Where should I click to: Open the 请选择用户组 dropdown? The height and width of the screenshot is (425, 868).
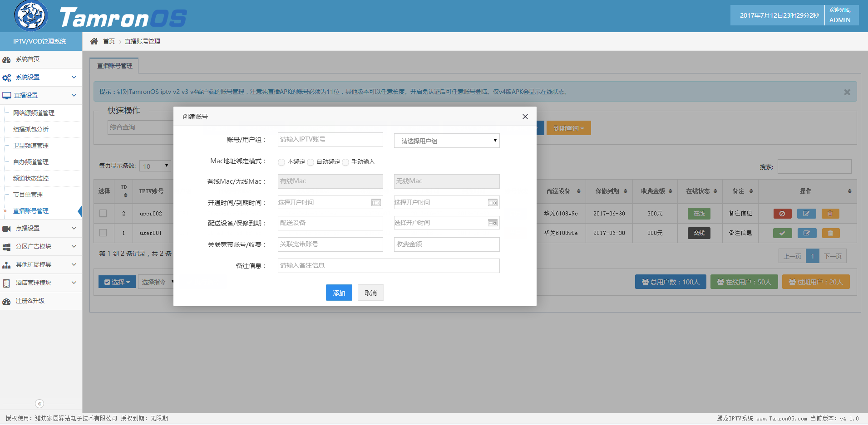click(x=447, y=141)
